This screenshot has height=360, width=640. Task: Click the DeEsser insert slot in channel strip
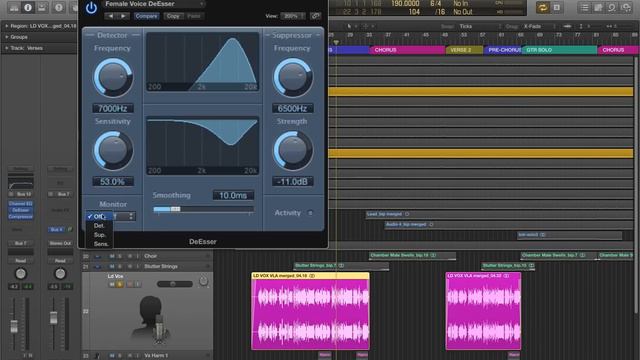20,210
